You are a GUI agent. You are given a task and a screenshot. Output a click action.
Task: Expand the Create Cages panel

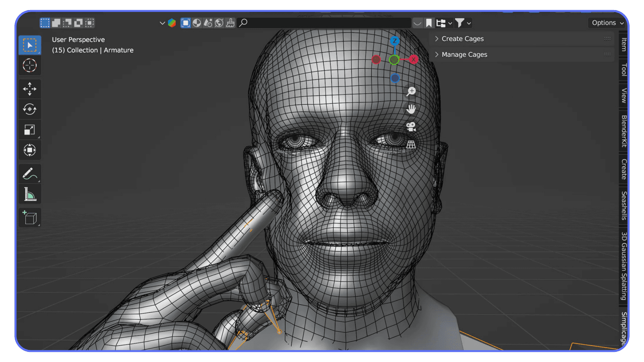(x=462, y=39)
